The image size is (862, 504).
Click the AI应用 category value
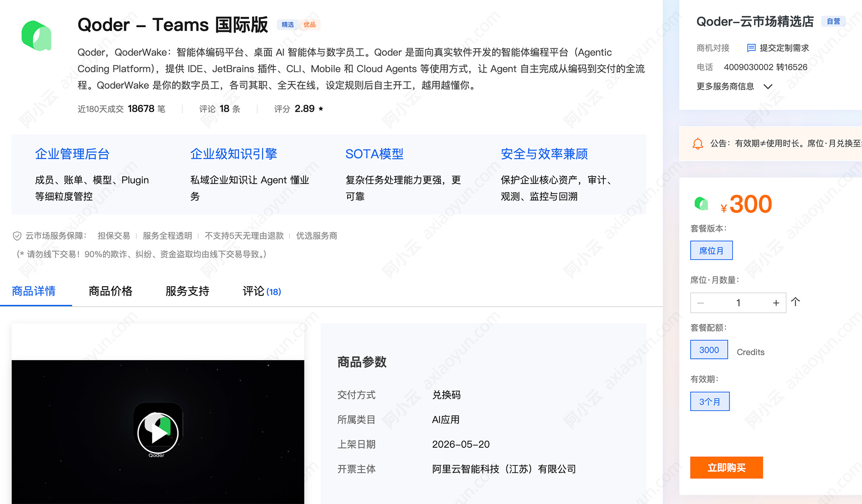point(446,420)
